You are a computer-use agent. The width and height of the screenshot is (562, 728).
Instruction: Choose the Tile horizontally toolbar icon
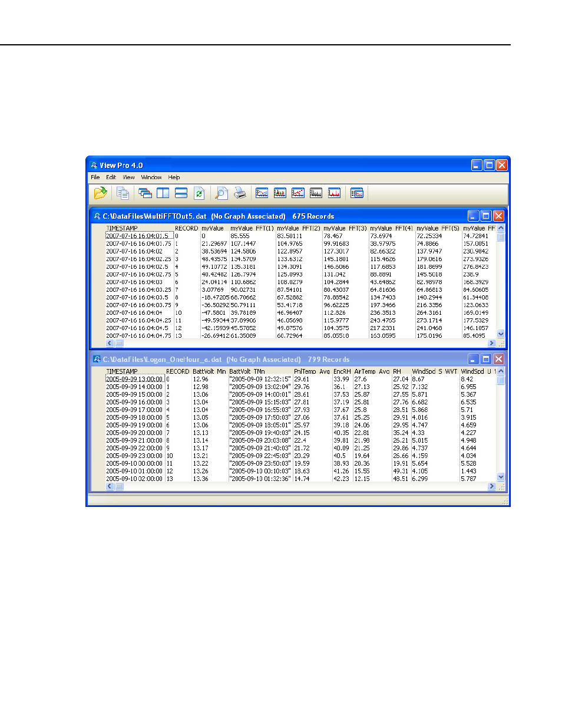181,193
